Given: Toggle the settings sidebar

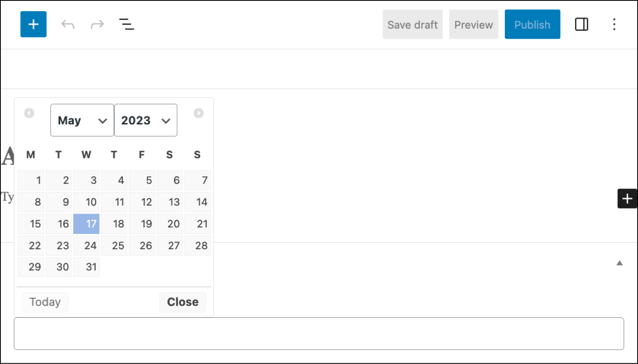Looking at the screenshot, I should tap(581, 24).
